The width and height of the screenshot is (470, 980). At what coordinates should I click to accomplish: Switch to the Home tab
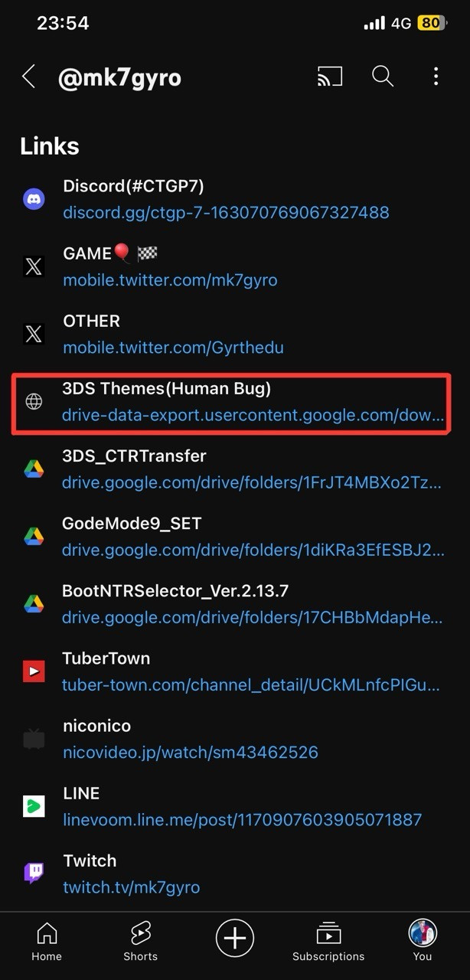tap(47, 942)
